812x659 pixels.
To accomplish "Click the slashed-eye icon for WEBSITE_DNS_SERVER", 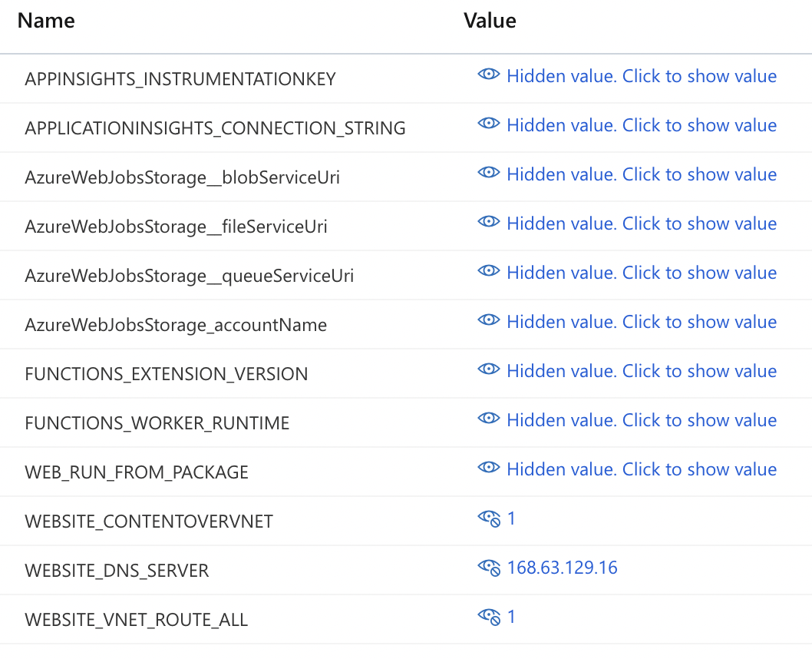I will (x=490, y=567).
